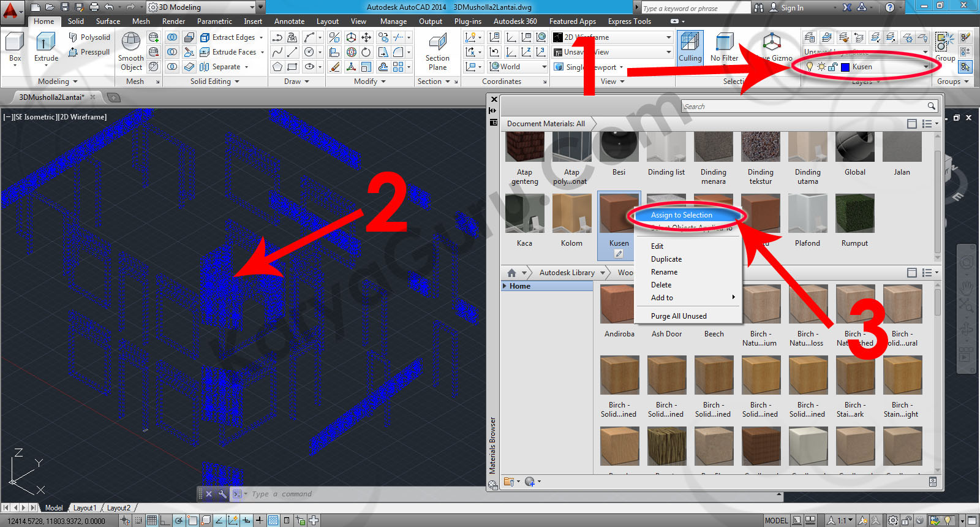
Task: Open the 2D Wireframe visual style dropdown
Action: pyautogui.click(x=668, y=37)
